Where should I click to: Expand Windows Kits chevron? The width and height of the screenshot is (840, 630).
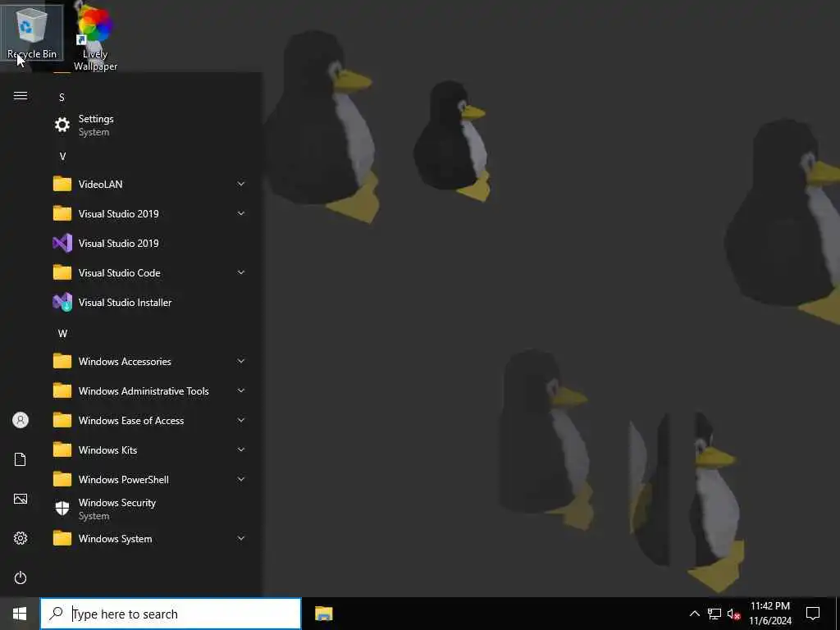click(241, 450)
